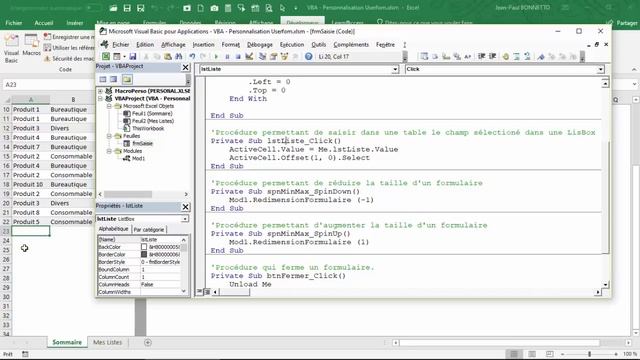Click the Paste icon in VBA toolbar
This screenshot has width=640, height=360.
pyautogui.click(x=168, y=56)
